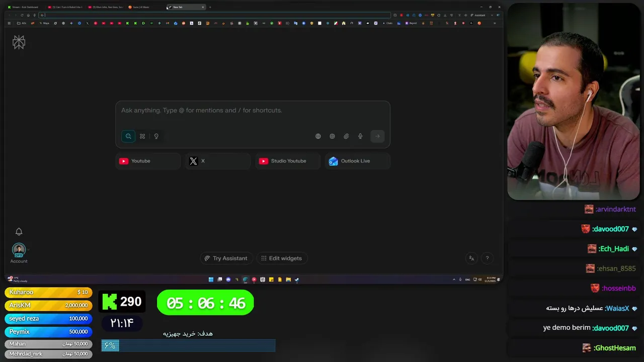Screen dimensions: 644x362
Task: Open the language translate icon
Action: [471, 258]
